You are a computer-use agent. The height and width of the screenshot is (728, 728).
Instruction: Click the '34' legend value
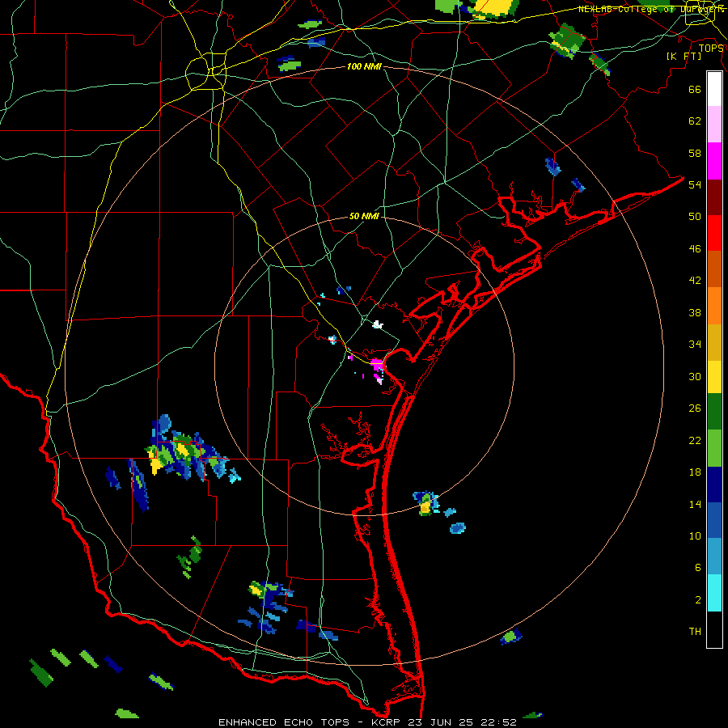[x=695, y=345]
